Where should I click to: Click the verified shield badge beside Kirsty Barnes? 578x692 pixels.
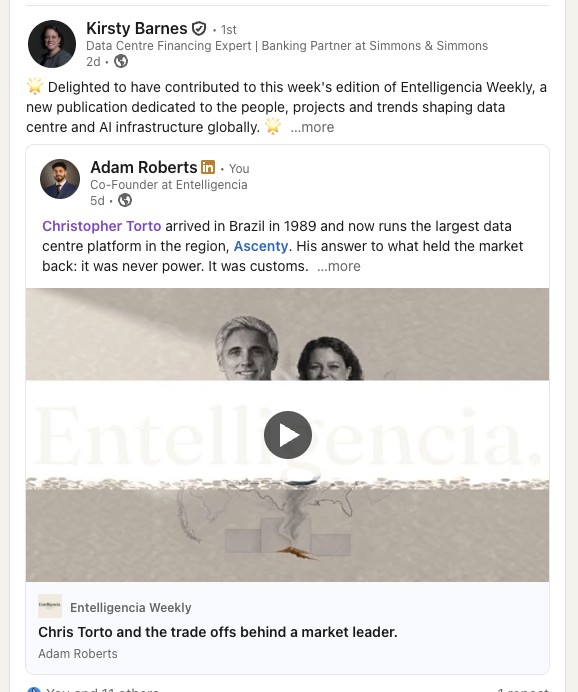(199, 29)
